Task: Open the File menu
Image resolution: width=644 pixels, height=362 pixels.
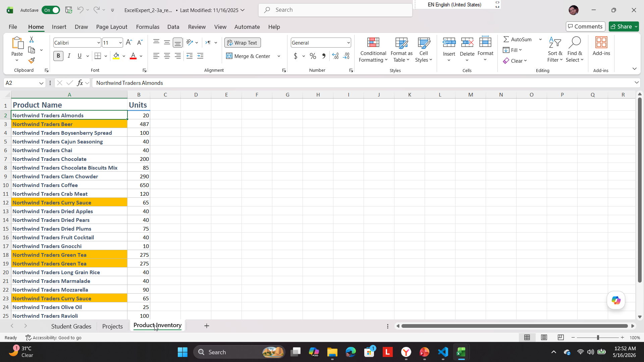Action: tap(13, 27)
